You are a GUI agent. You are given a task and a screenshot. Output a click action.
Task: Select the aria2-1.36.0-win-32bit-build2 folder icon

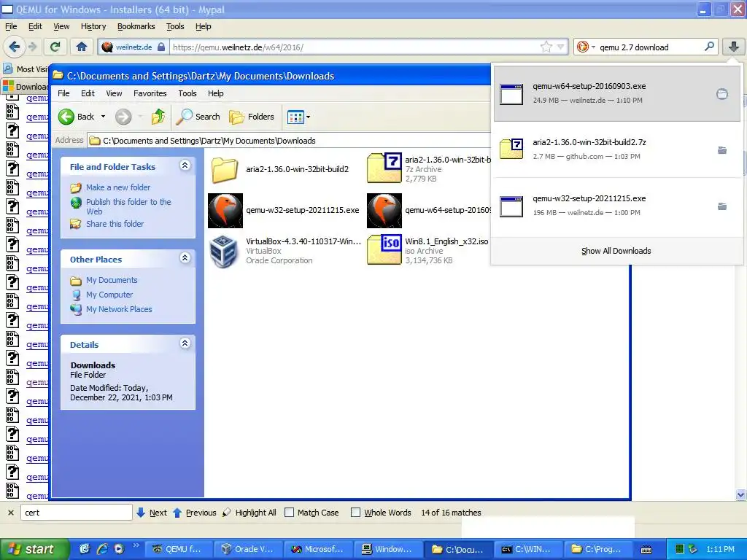tap(225, 169)
